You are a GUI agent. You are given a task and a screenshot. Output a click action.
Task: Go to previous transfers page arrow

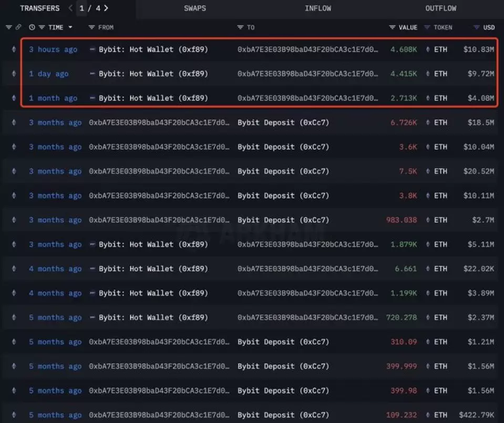pos(70,8)
